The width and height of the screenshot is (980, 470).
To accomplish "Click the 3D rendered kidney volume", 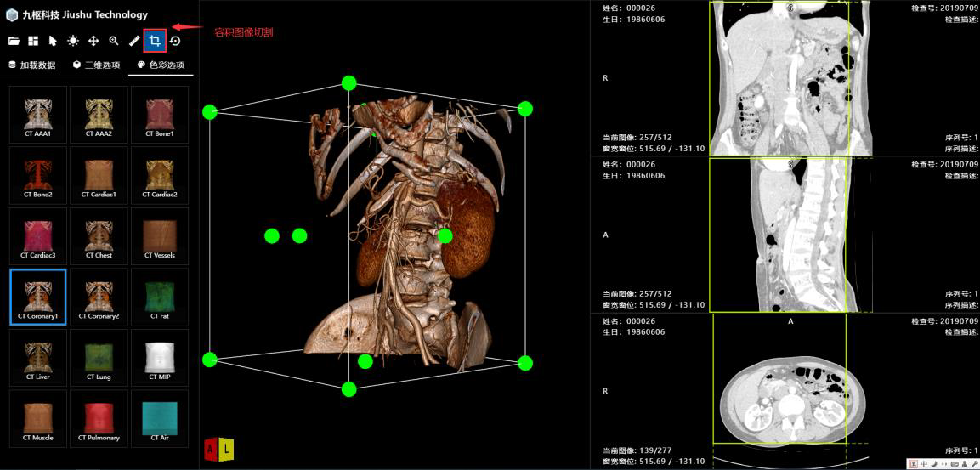I will pyautogui.click(x=467, y=230).
